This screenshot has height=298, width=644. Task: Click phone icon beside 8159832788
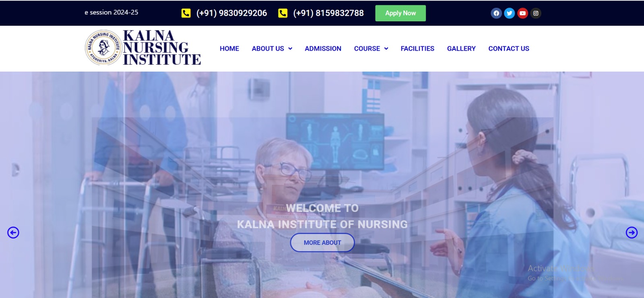tap(283, 13)
